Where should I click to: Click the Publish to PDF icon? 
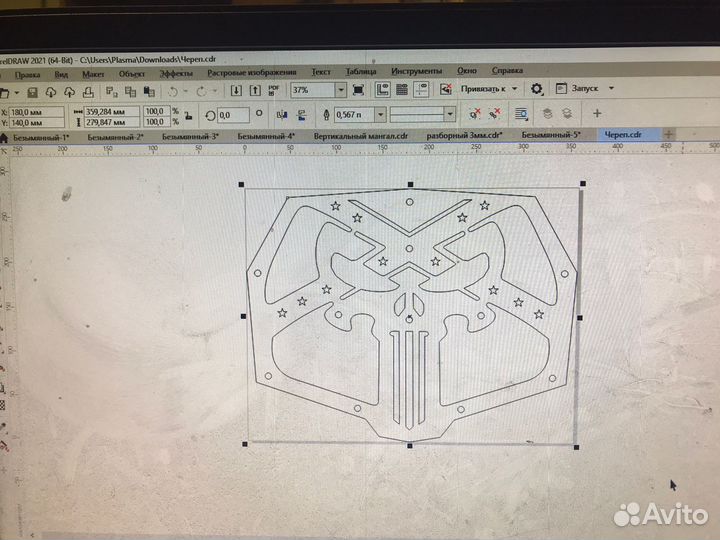[274, 91]
